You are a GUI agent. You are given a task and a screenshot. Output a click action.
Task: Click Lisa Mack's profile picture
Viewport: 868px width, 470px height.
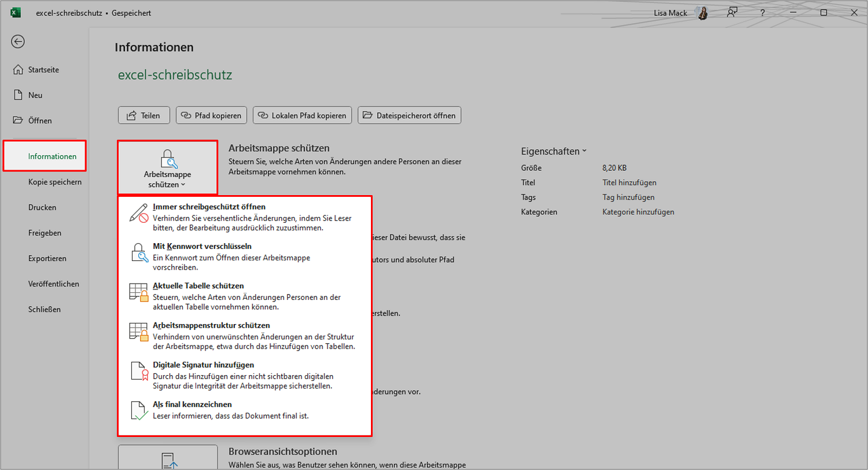click(x=703, y=13)
